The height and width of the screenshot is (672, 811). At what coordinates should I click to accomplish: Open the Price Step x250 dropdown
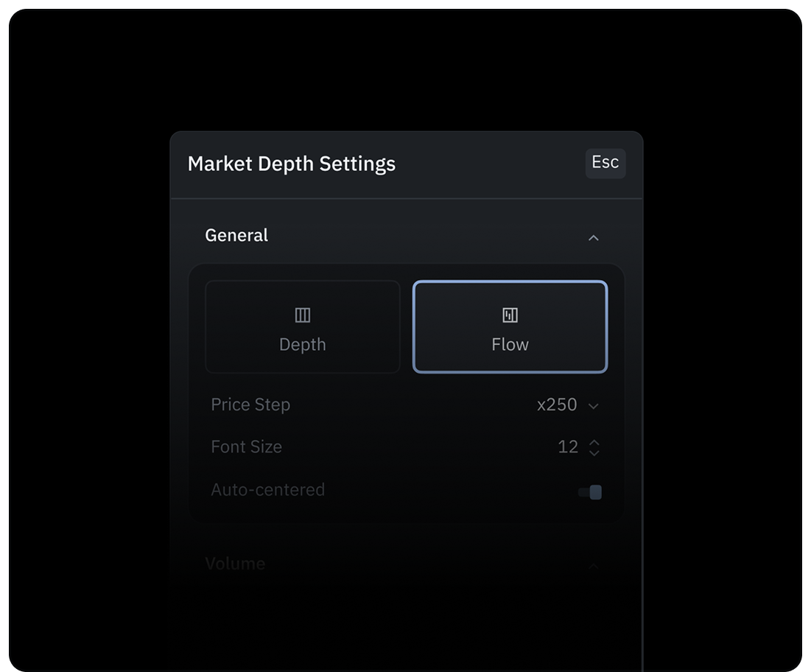point(568,405)
